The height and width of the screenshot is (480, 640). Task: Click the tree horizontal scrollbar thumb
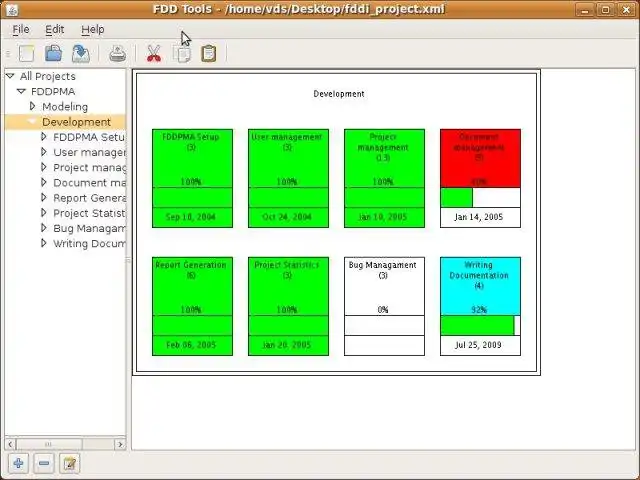(49, 444)
